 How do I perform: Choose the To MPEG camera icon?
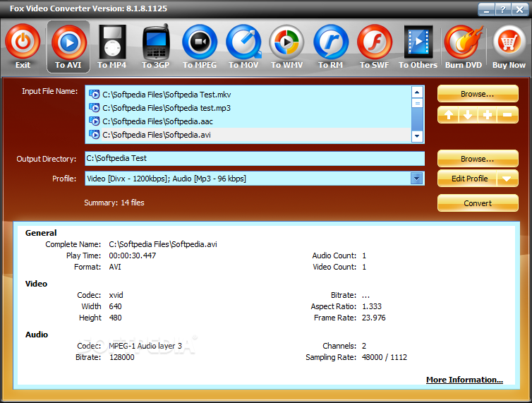pyautogui.click(x=200, y=42)
